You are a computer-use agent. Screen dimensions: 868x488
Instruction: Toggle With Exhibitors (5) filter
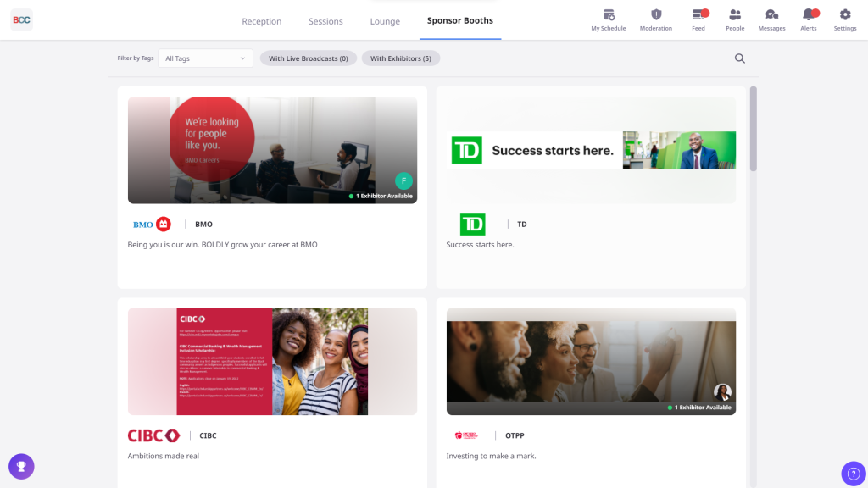pos(401,58)
